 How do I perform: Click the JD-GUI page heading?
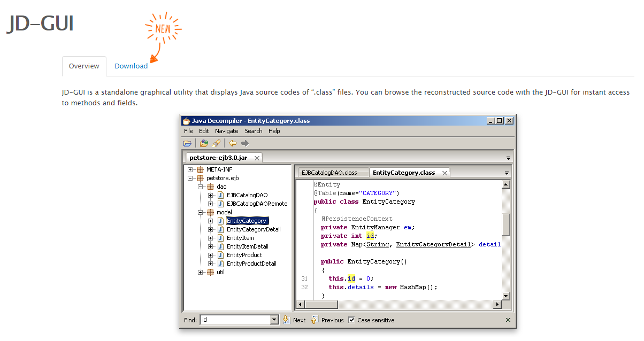[x=40, y=24]
